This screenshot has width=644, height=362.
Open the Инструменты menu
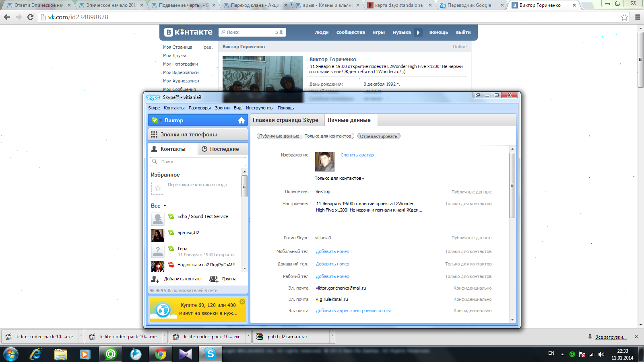[x=260, y=108]
